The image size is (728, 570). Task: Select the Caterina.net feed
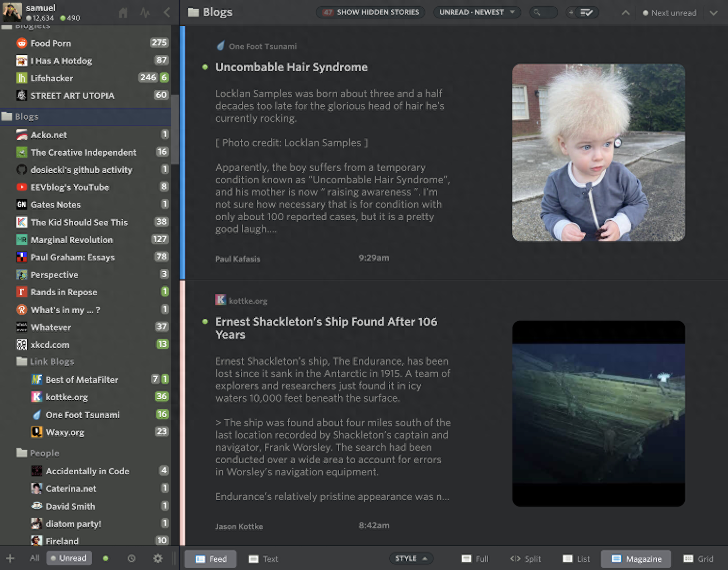(x=85, y=489)
